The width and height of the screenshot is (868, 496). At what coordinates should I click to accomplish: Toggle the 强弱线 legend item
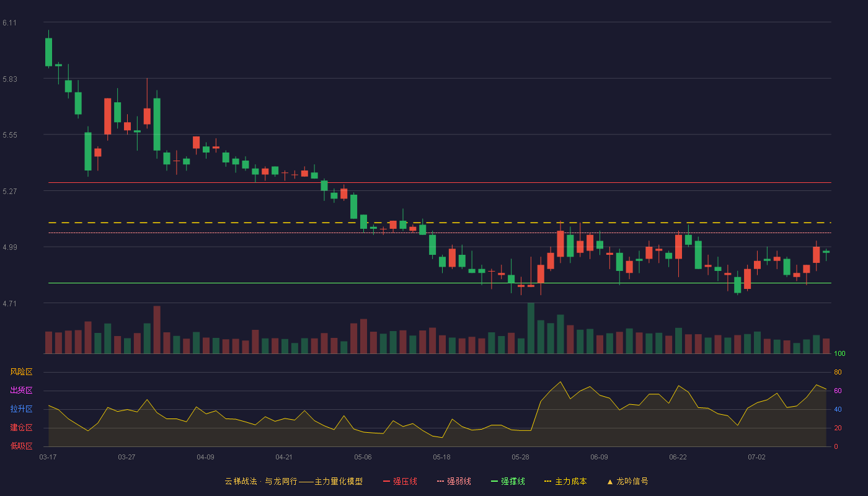tap(454, 481)
